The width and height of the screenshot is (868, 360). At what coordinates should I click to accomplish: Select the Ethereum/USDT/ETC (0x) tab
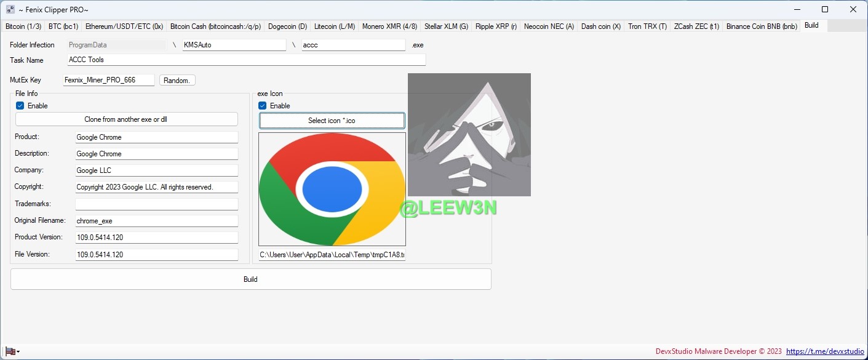124,26
